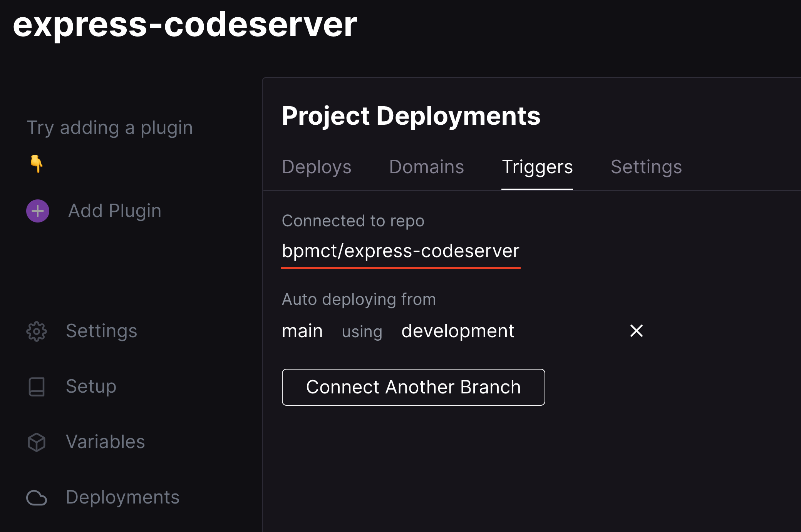Click the development environment label
The width and height of the screenshot is (801, 532).
pos(457,331)
